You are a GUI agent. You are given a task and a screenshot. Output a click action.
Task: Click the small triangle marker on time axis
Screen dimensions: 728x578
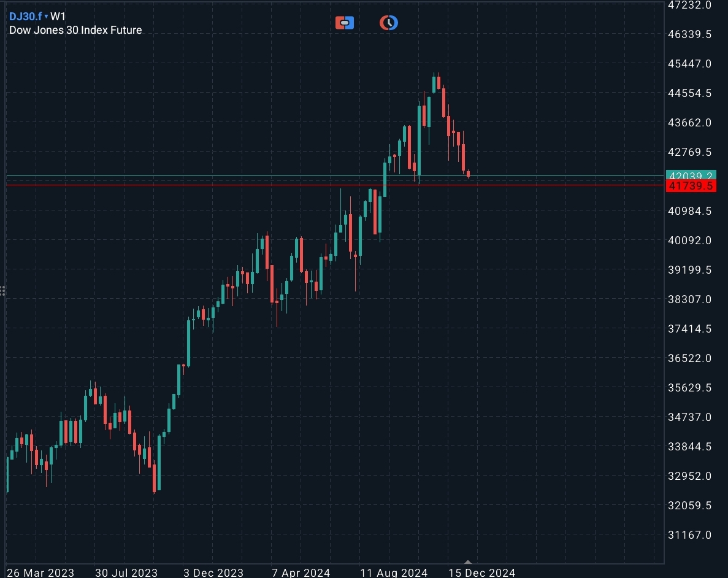click(468, 561)
